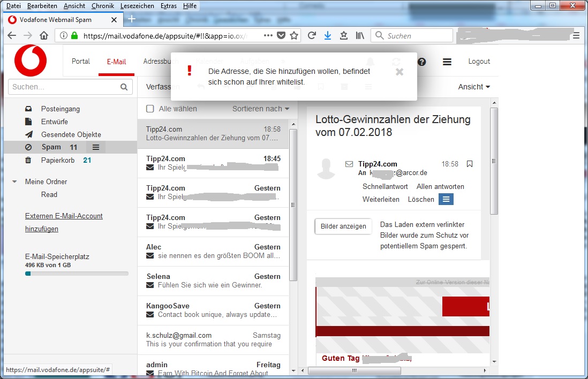Open the Bearbeiten menu
Image resolution: width=588 pixels, height=379 pixels.
42,6
